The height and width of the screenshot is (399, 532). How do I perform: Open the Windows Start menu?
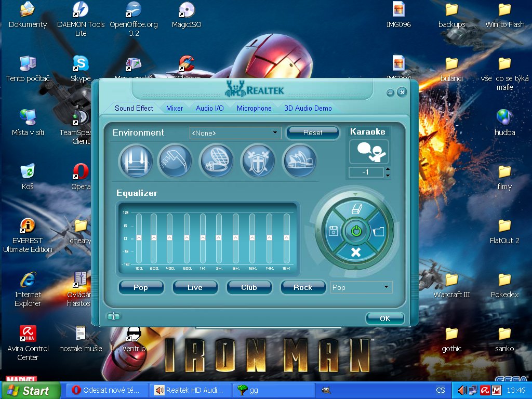(x=31, y=391)
